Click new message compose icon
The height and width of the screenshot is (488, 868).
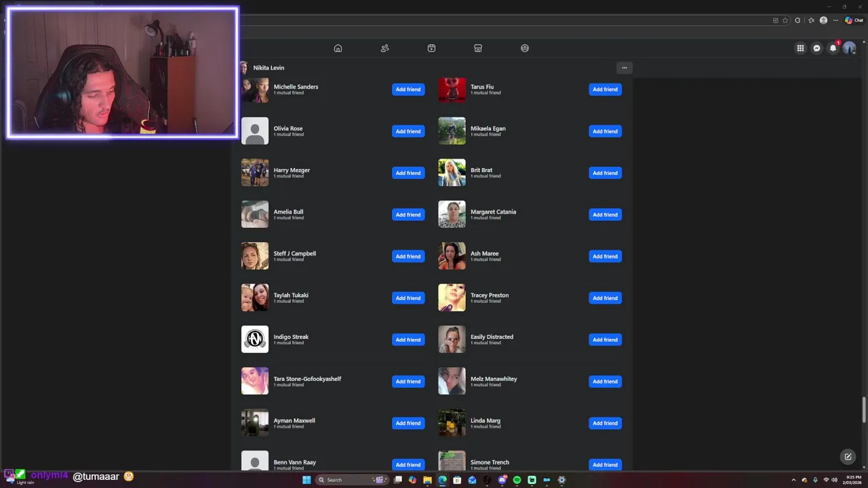click(848, 457)
